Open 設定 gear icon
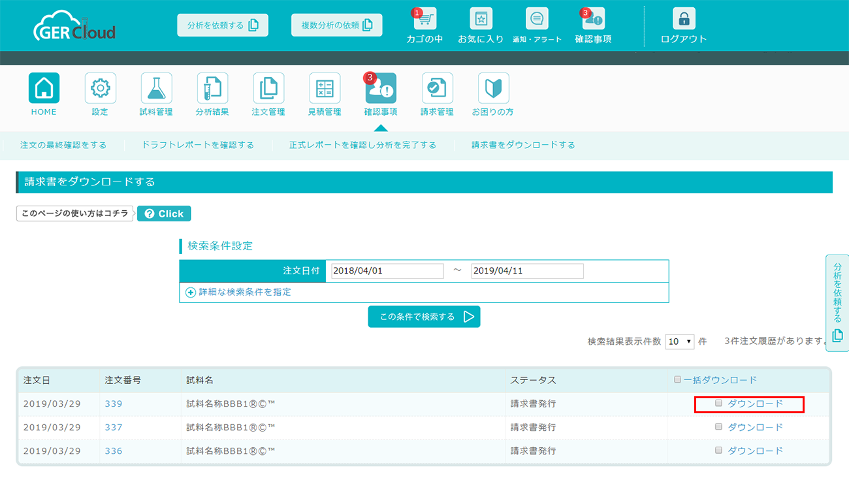849x504 pixels. coord(100,88)
